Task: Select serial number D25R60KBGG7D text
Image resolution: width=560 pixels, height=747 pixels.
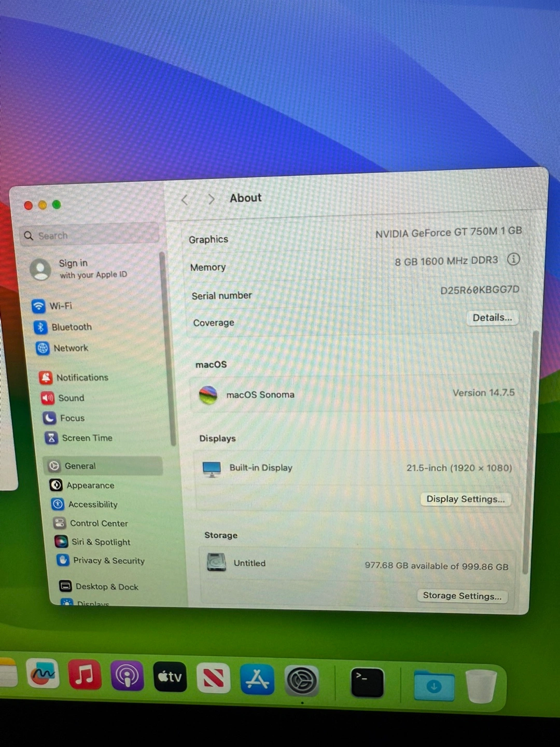Action: tap(480, 289)
